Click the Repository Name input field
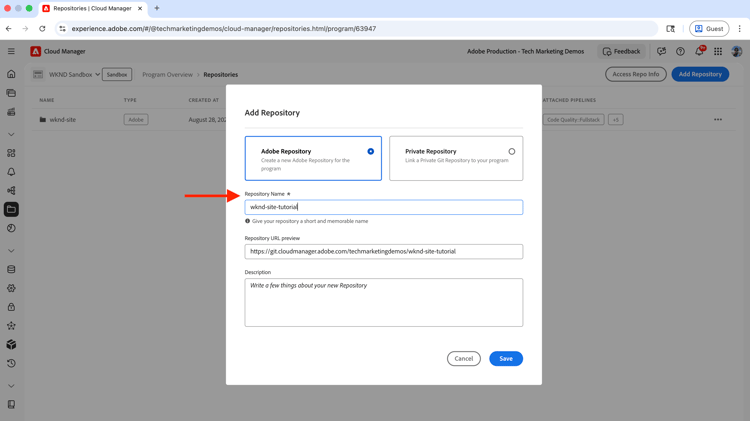 click(384, 207)
